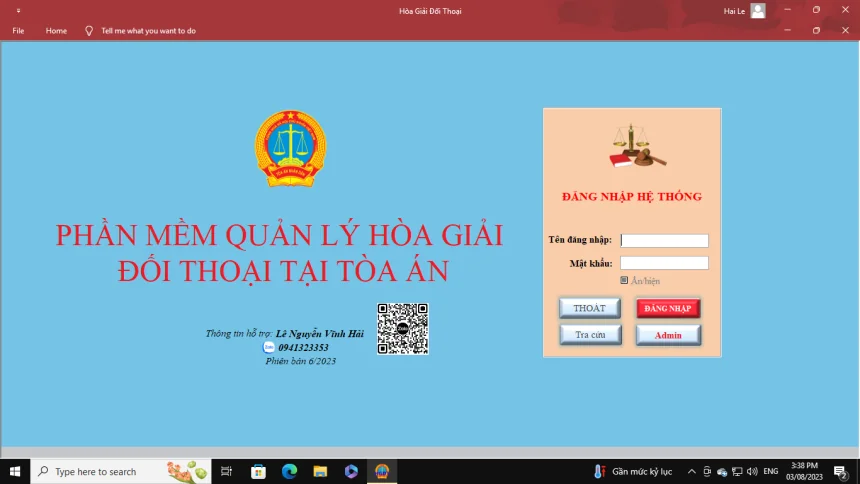Click the Tra cứu lookup button

589,335
